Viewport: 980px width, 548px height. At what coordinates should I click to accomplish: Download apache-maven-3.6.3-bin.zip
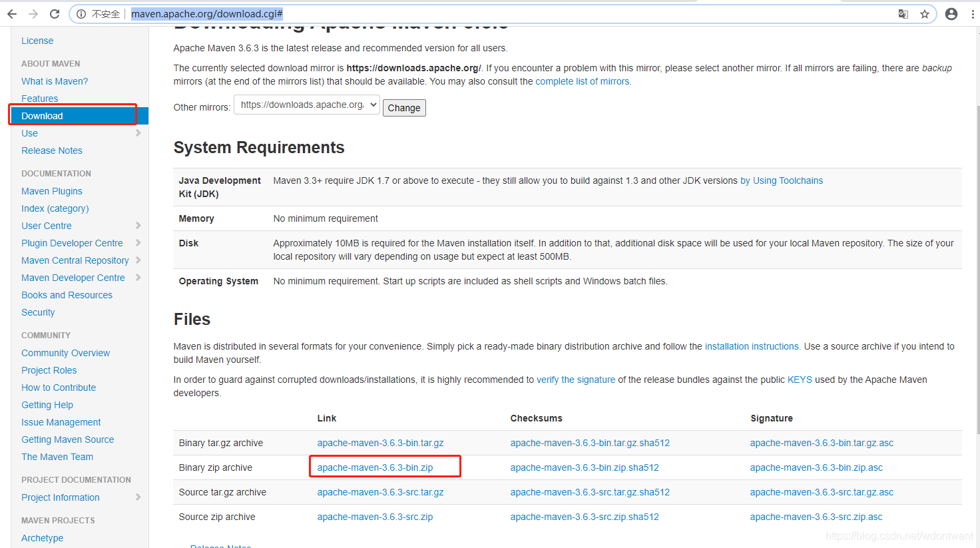pos(375,467)
